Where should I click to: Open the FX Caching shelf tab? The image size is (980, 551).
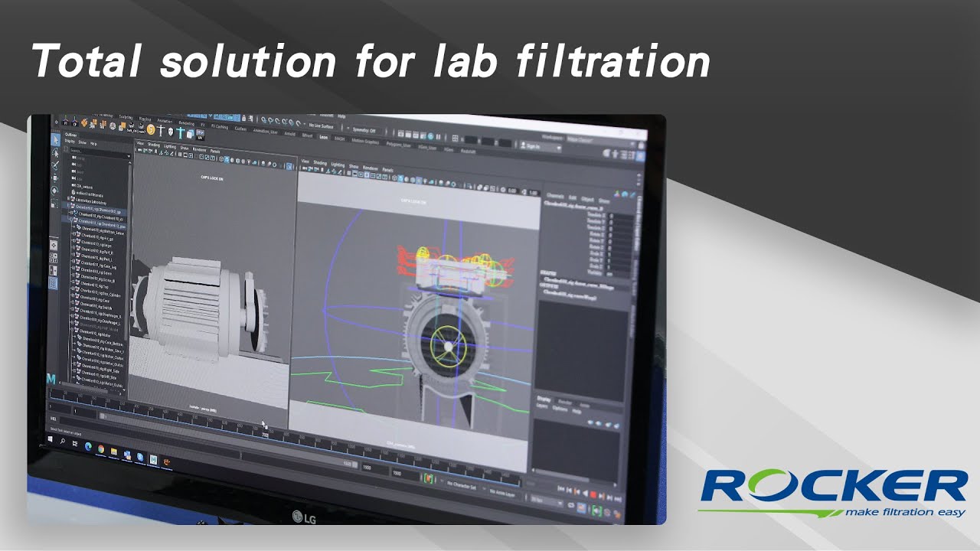[220, 126]
